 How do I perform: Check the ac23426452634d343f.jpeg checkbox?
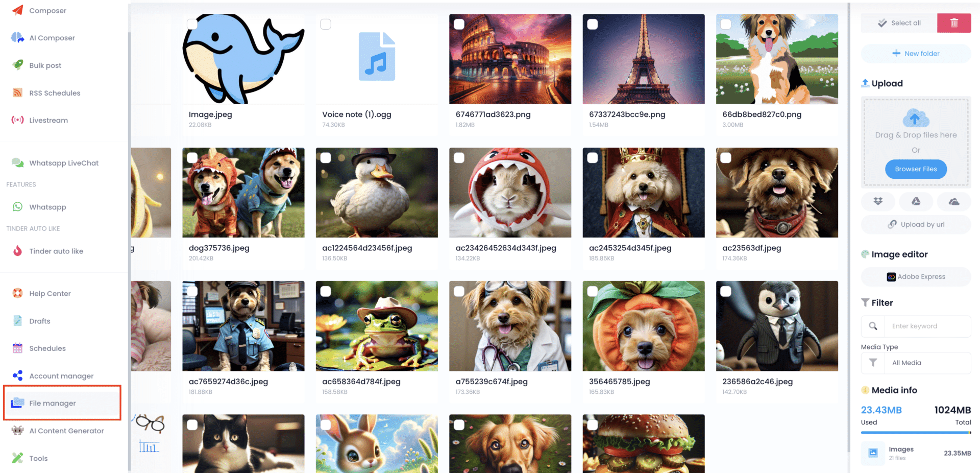click(459, 158)
